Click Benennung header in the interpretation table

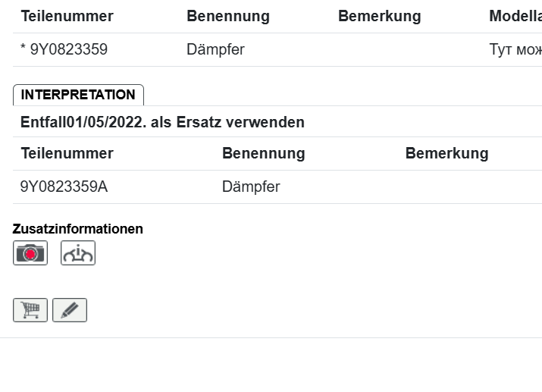(263, 153)
